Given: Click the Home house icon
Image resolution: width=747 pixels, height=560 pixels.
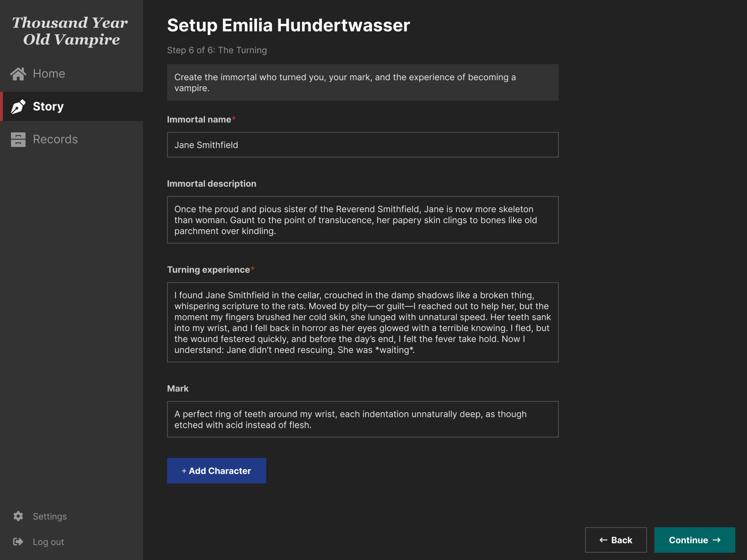Looking at the screenshot, I should click(x=18, y=73).
